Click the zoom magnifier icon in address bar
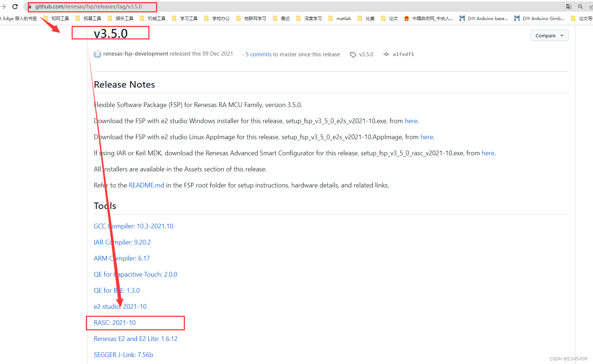Screen dimensions: 593x364 coord(581,7)
